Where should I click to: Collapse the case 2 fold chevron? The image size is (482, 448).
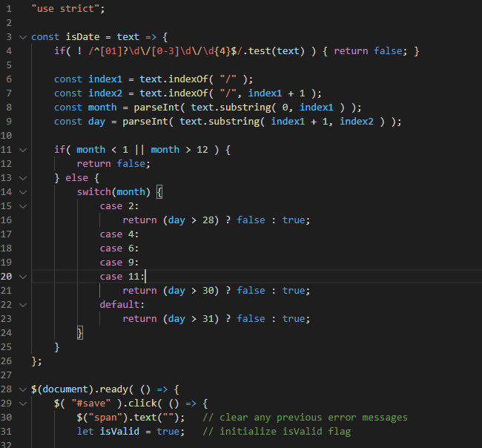pyautogui.click(x=23, y=206)
